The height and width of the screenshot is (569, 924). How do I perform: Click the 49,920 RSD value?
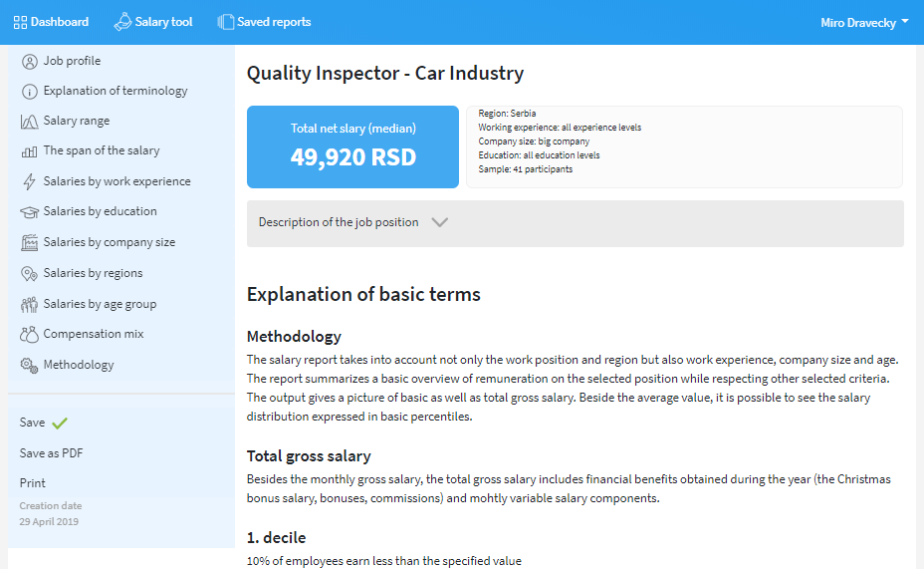pyautogui.click(x=353, y=157)
